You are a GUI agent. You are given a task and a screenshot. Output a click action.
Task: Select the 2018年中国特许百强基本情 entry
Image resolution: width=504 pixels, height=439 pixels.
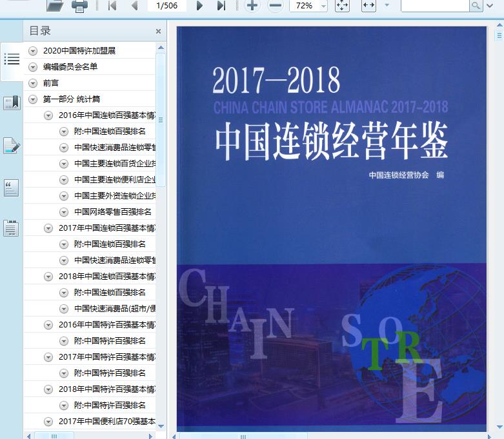[x=107, y=389]
